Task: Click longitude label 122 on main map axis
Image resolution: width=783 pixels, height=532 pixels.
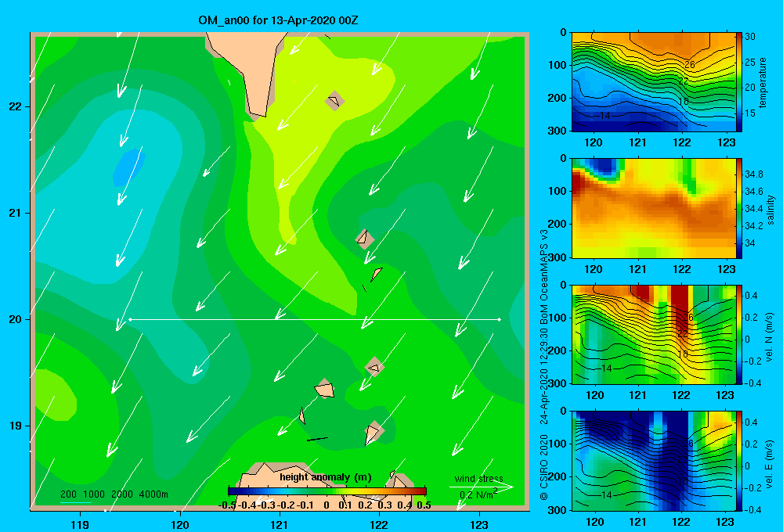Action: click(x=380, y=524)
